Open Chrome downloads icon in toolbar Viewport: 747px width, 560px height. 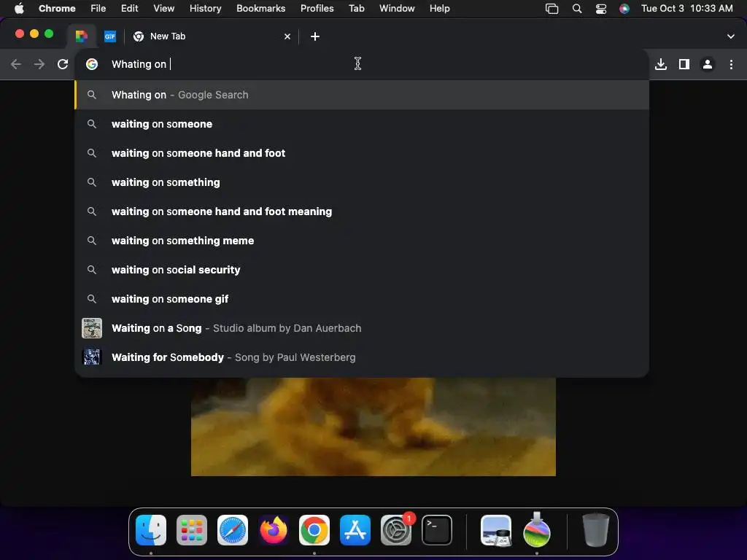click(661, 64)
